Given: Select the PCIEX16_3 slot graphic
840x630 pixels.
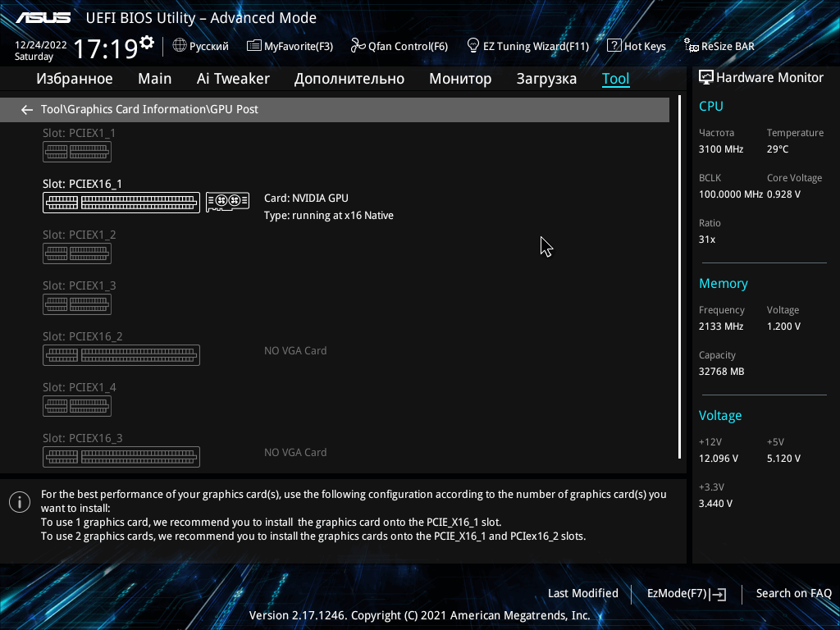Looking at the screenshot, I should click(x=121, y=457).
